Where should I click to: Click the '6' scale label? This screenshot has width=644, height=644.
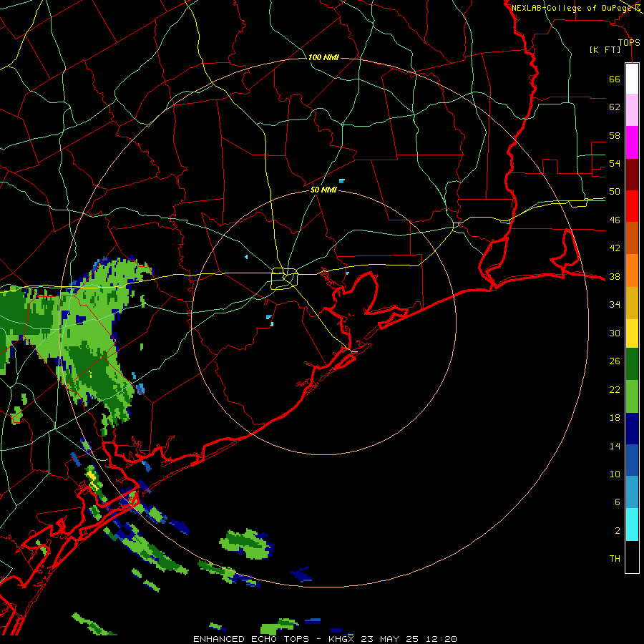point(618,502)
